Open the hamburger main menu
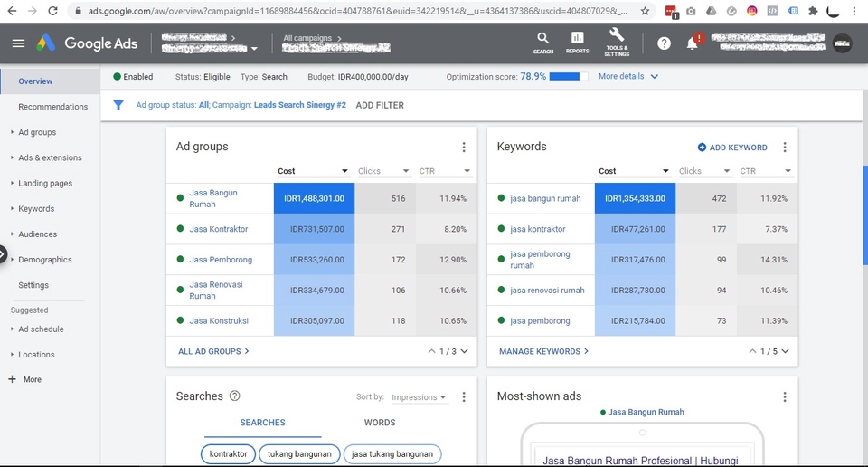This screenshot has width=868, height=467. tap(18, 43)
